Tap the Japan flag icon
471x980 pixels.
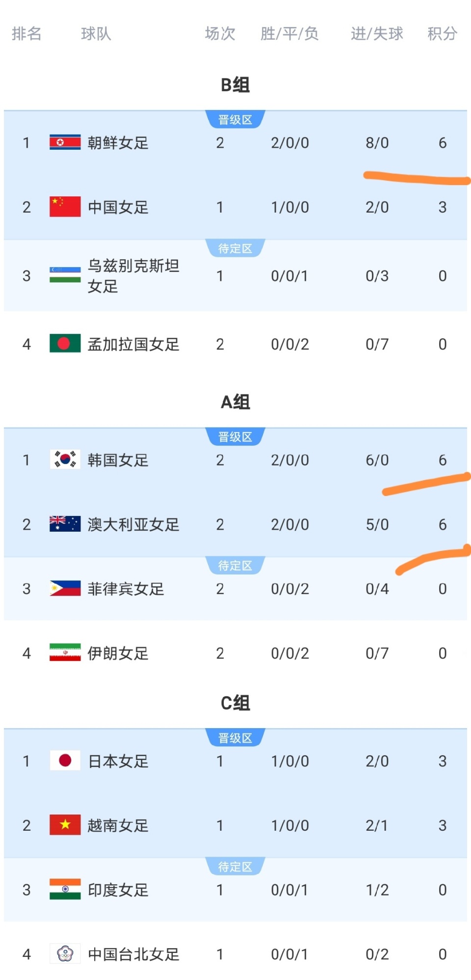click(65, 761)
